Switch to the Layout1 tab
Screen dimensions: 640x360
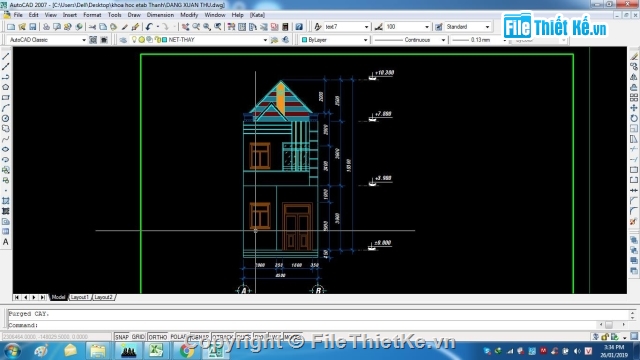pyautogui.click(x=79, y=297)
